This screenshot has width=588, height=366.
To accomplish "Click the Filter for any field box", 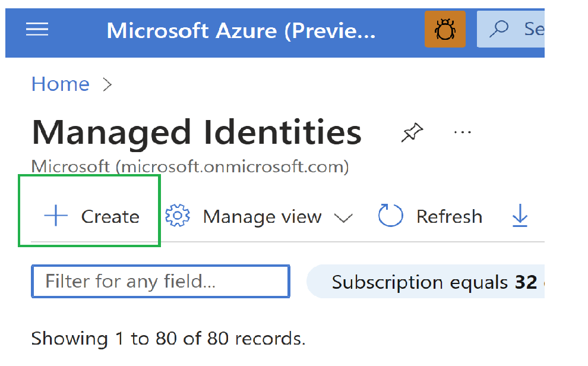I will click(160, 281).
